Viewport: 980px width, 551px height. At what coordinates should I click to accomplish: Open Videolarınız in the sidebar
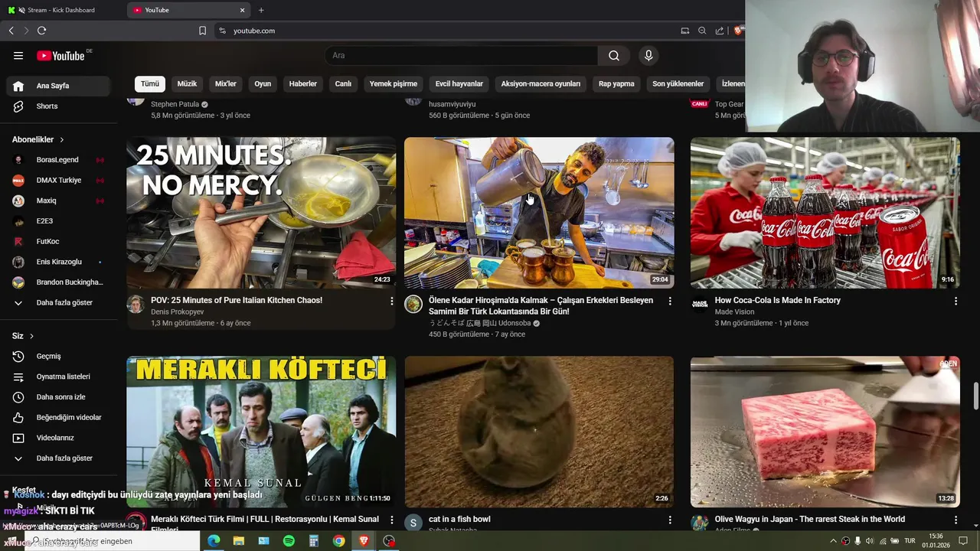tap(59, 438)
